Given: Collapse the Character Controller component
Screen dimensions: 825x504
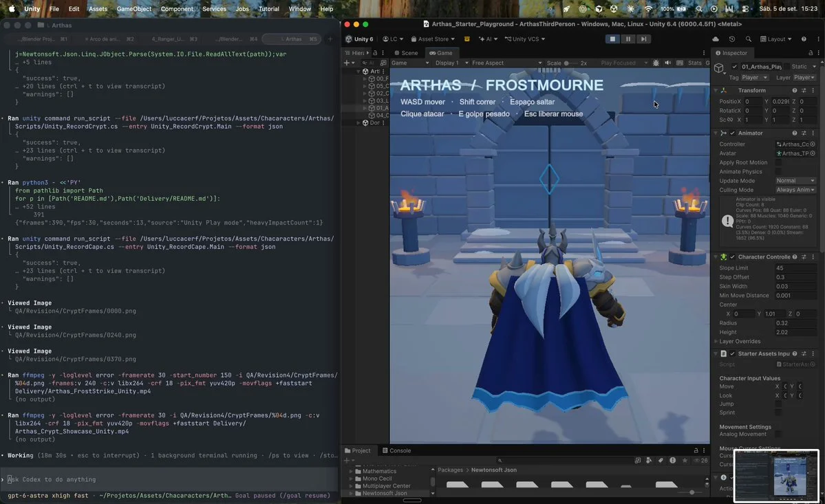Looking at the screenshot, I should pyautogui.click(x=716, y=257).
